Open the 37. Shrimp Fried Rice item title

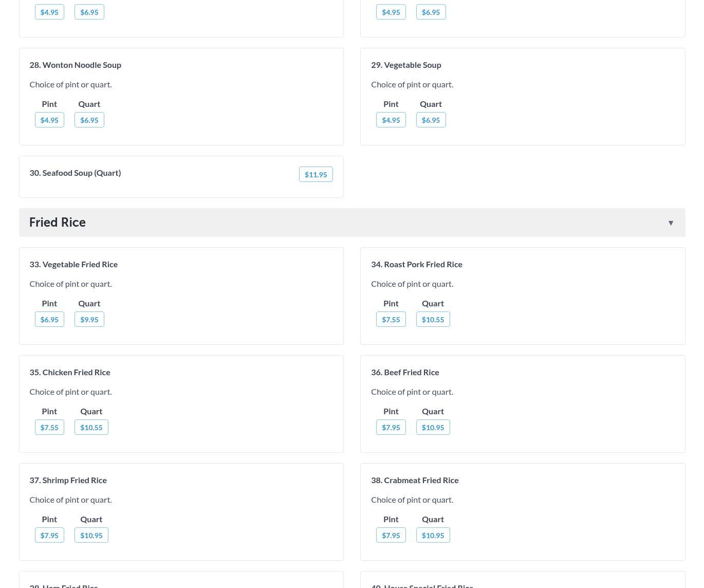pyautogui.click(x=68, y=480)
